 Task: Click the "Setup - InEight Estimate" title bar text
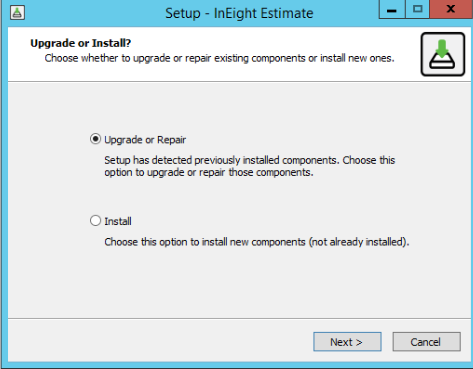[x=239, y=13]
